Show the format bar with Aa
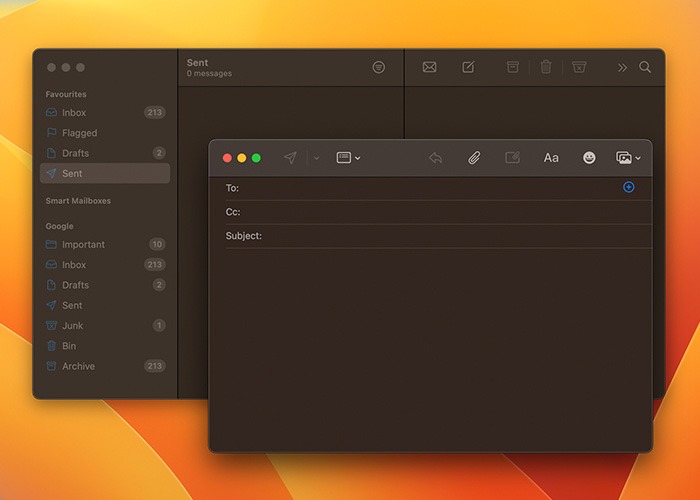The height and width of the screenshot is (500, 700). click(551, 158)
